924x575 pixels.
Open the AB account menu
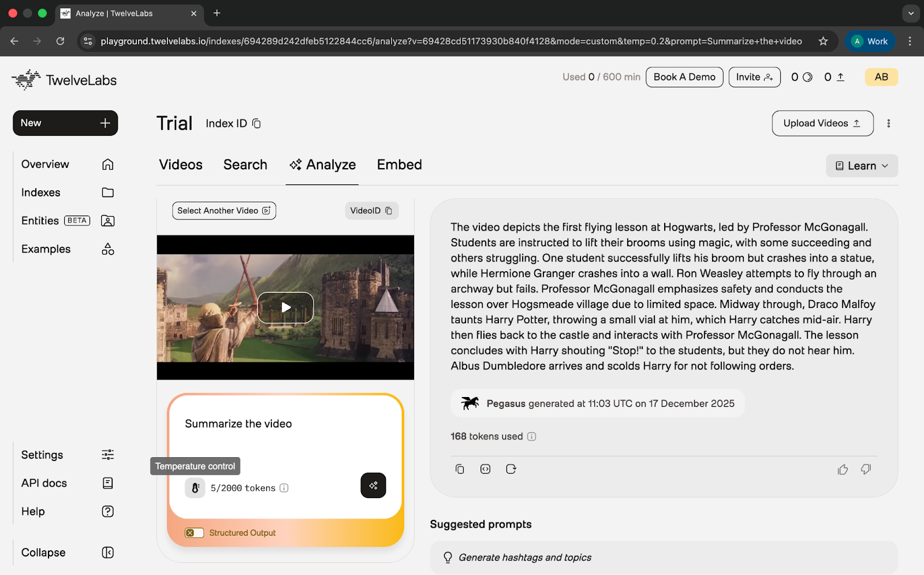pyautogui.click(x=881, y=77)
